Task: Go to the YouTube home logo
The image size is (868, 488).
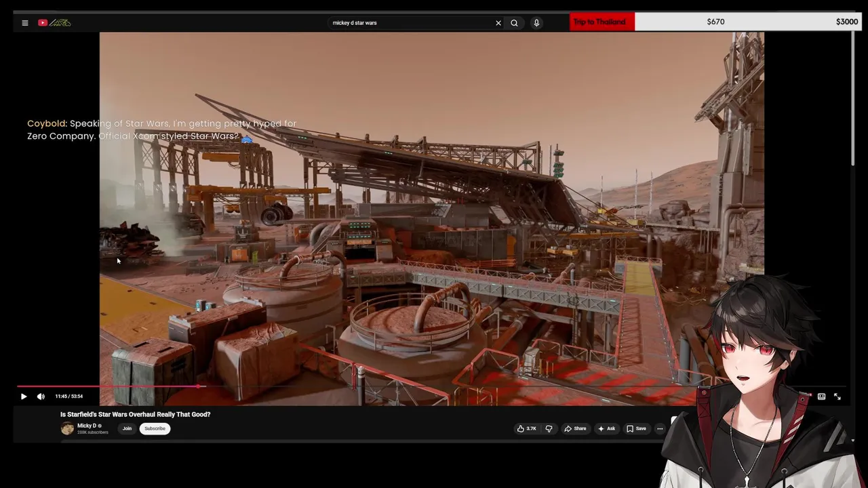Action: tap(54, 23)
